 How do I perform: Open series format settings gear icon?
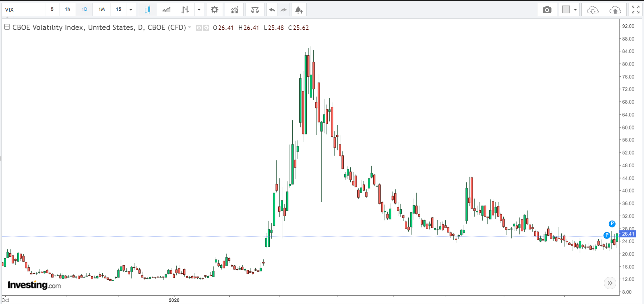tap(206, 28)
